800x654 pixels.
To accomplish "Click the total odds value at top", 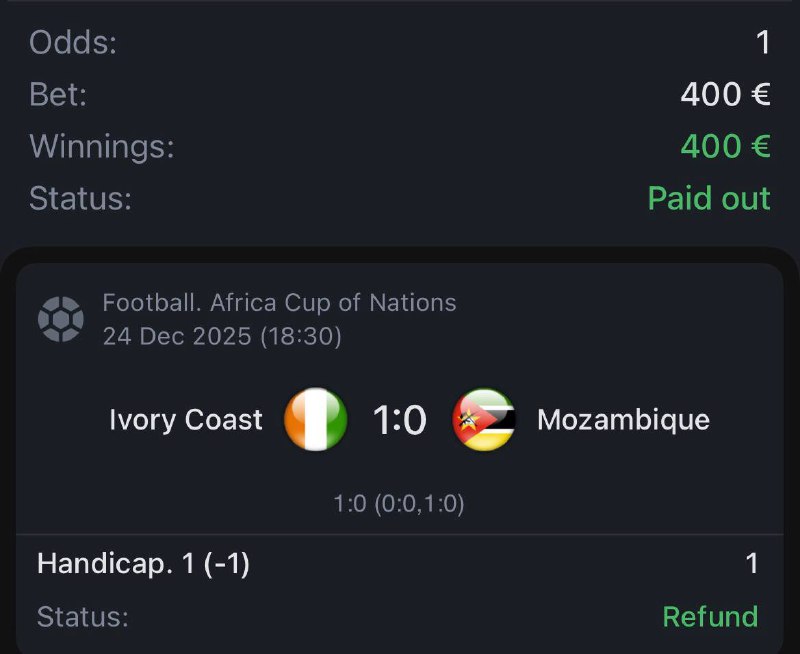I will click(762, 43).
